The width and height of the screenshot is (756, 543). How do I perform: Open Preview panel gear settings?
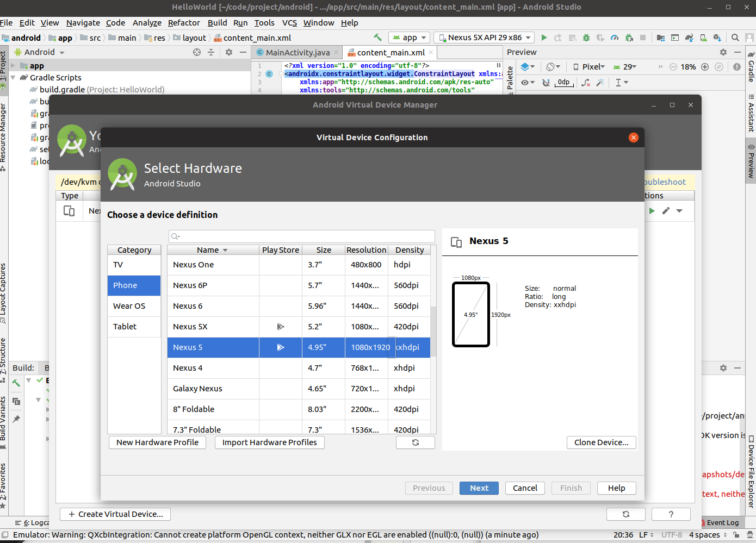pyautogui.click(x=723, y=52)
